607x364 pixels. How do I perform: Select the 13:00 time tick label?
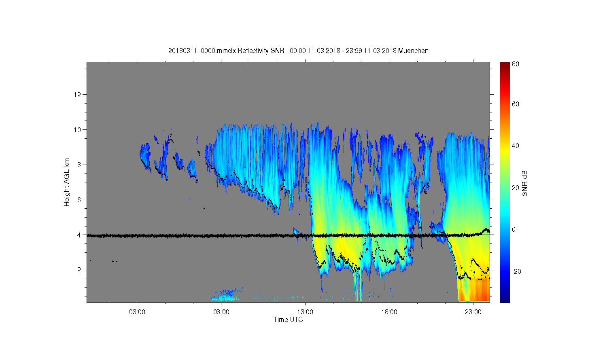(305, 312)
